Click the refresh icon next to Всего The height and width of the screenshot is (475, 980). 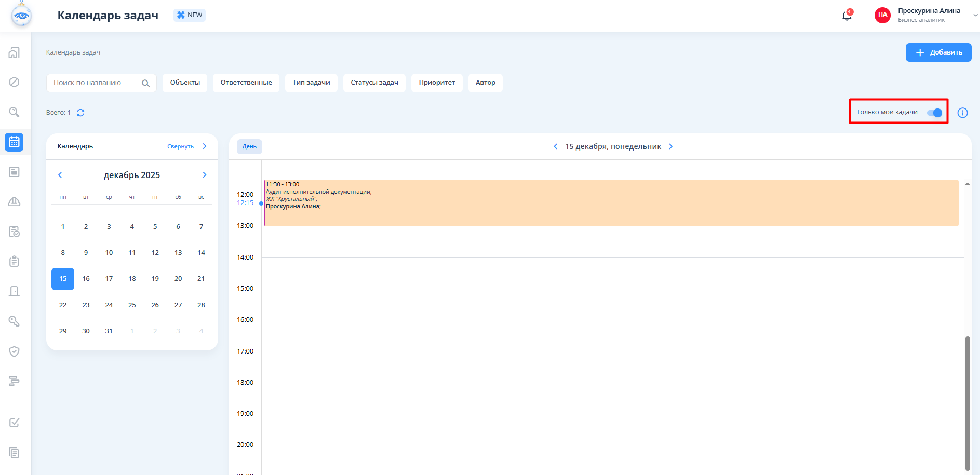[x=80, y=113]
